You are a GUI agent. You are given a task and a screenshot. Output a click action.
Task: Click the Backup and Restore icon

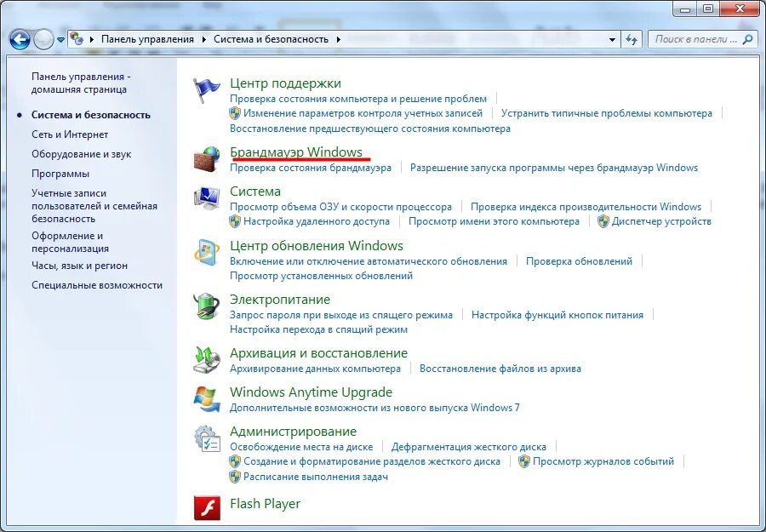tap(207, 360)
